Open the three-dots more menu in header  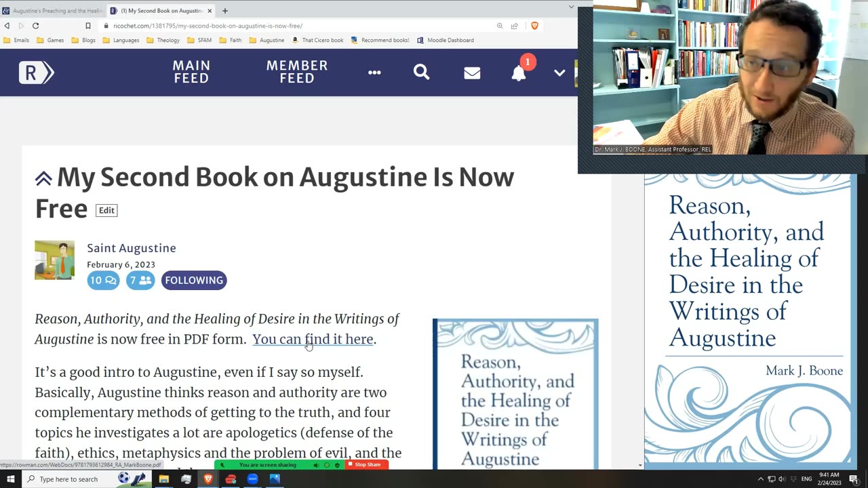(374, 73)
